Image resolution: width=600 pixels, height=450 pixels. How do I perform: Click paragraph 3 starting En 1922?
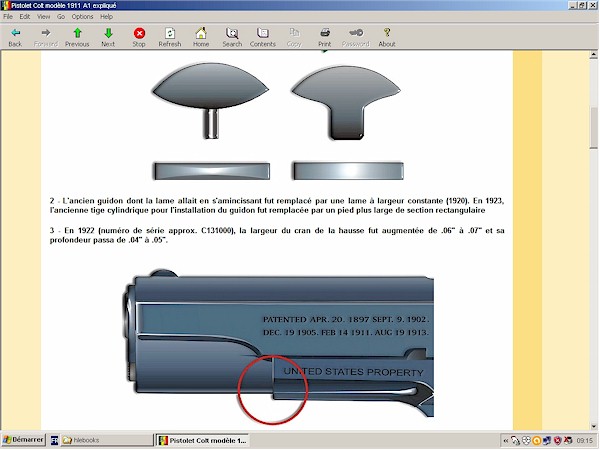[277, 235]
